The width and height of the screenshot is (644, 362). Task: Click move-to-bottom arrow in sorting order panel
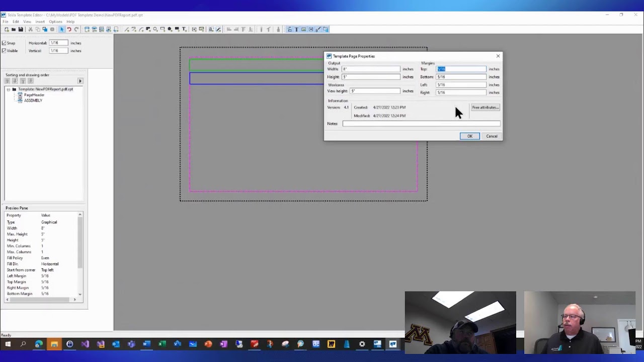coord(31,81)
